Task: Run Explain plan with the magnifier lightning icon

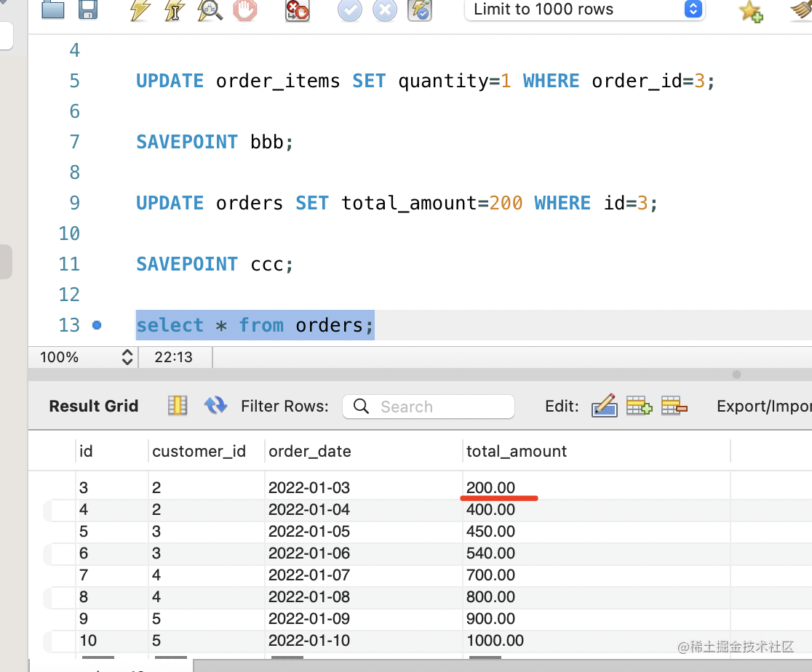Action: coord(210,9)
